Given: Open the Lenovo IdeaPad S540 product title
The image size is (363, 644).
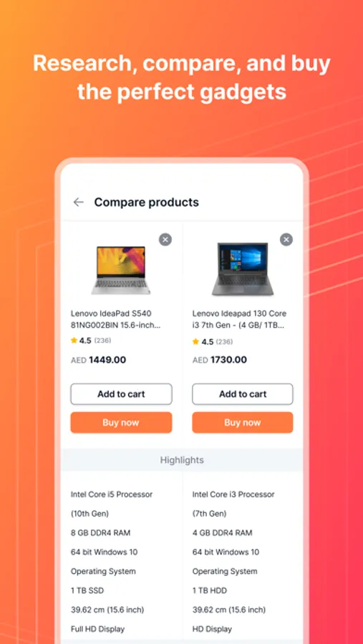Looking at the screenshot, I should (115, 320).
